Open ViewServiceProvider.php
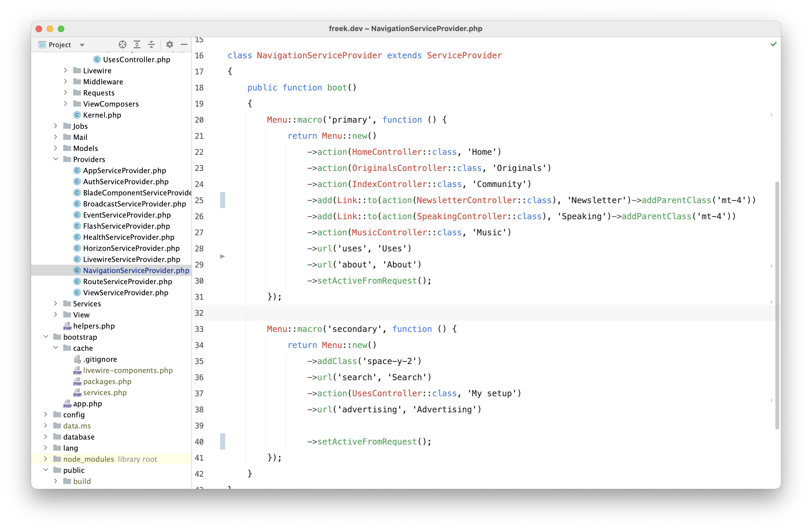The image size is (812, 530). (x=126, y=292)
